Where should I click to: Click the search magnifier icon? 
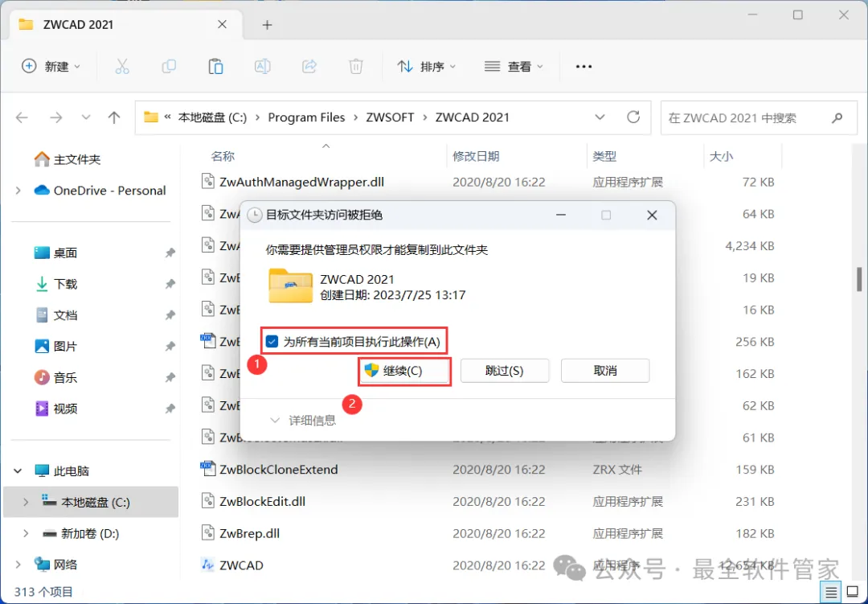click(837, 117)
